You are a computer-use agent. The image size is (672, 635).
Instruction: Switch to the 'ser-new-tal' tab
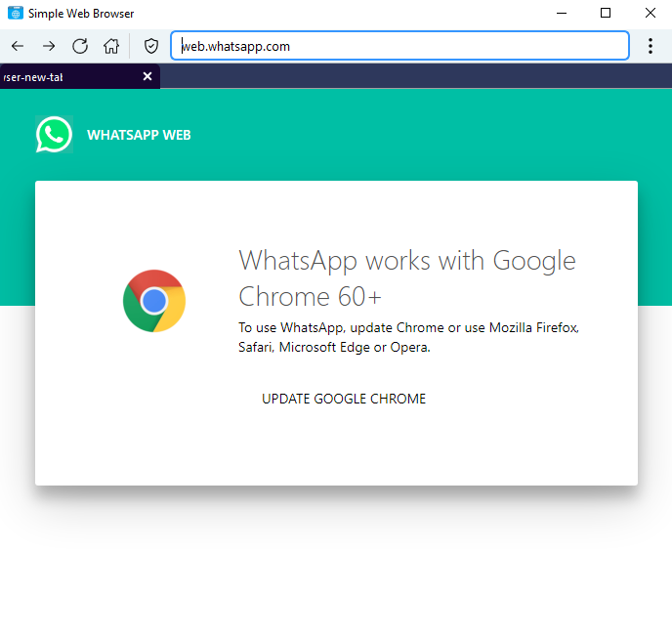click(80, 77)
